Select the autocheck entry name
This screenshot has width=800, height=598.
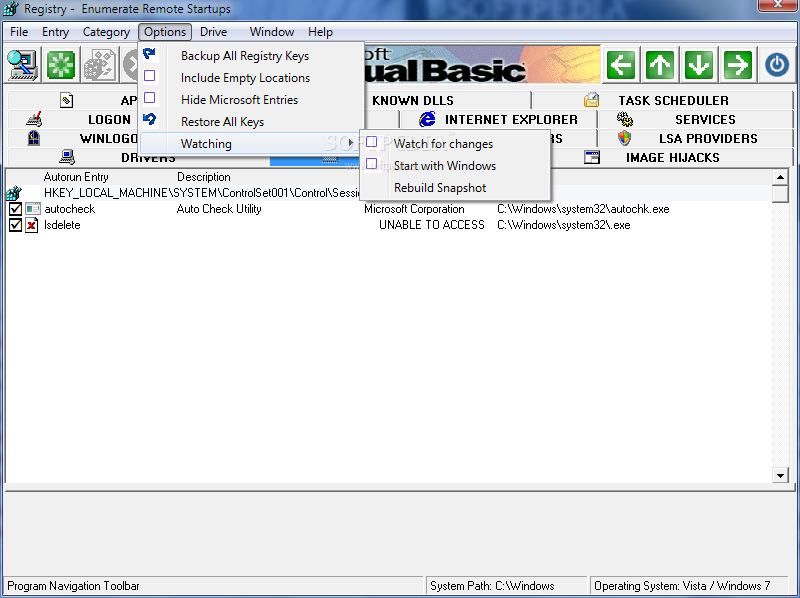(69, 209)
